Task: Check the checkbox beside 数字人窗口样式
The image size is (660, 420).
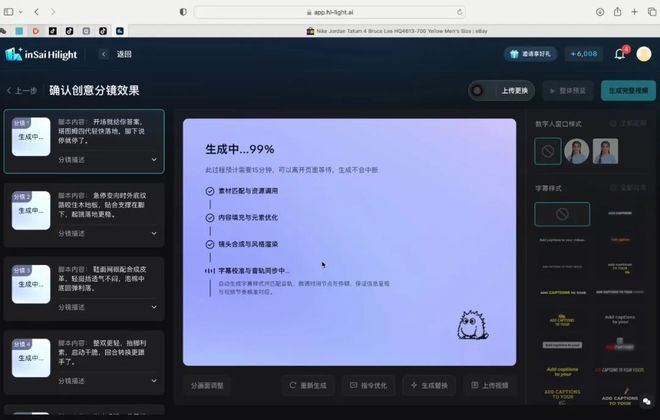Action: pos(613,124)
